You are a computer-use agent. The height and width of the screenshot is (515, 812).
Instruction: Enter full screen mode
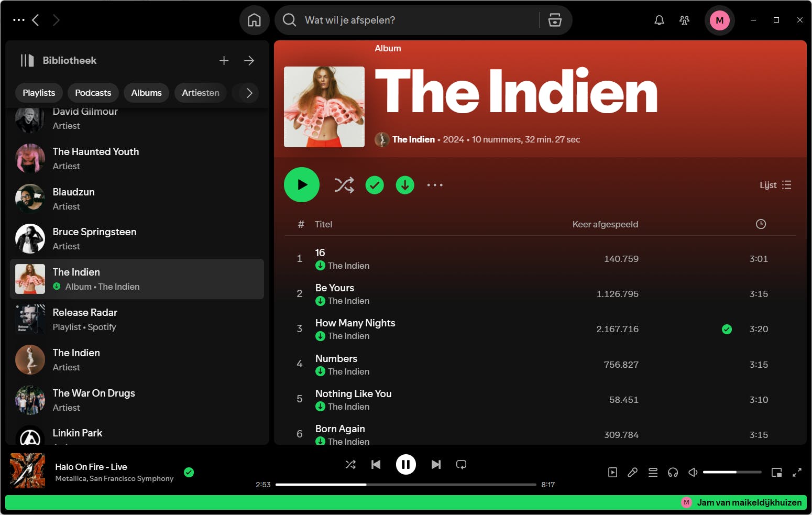(x=797, y=472)
